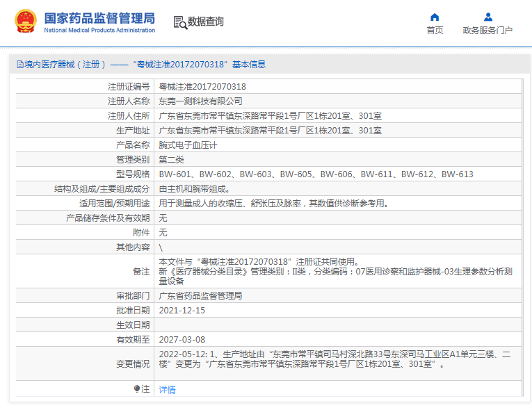Click the 变更情况 label
532x410 pixels.
click(133, 364)
